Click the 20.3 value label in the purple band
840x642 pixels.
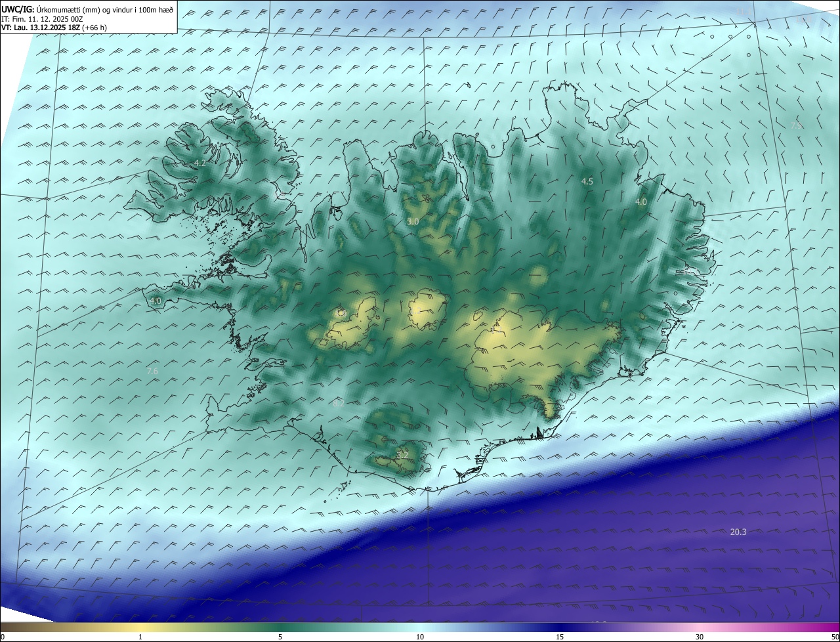pyautogui.click(x=738, y=532)
